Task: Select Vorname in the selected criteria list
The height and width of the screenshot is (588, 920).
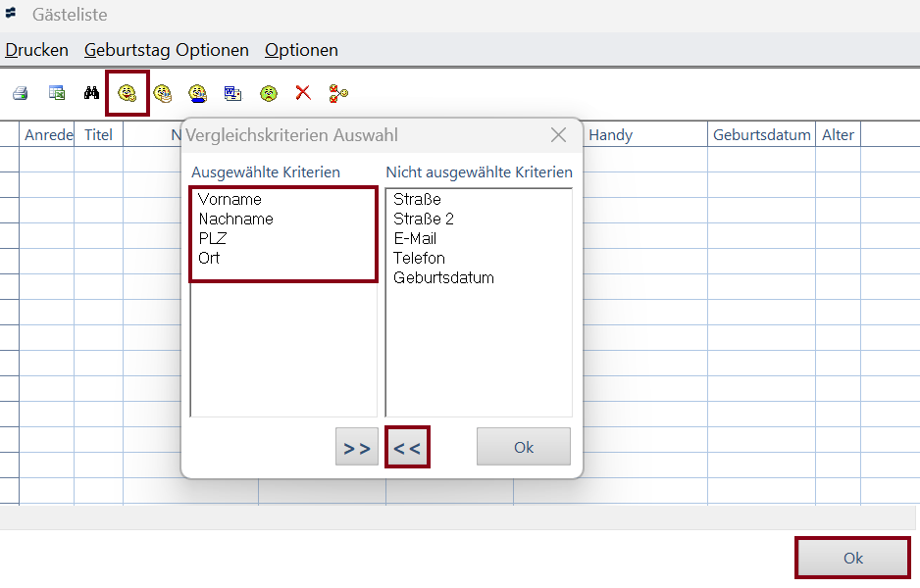Action: click(230, 200)
